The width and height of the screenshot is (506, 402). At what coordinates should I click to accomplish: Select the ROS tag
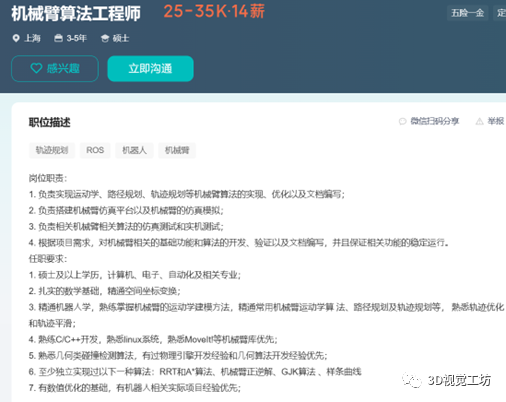click(x=95, y=150)
